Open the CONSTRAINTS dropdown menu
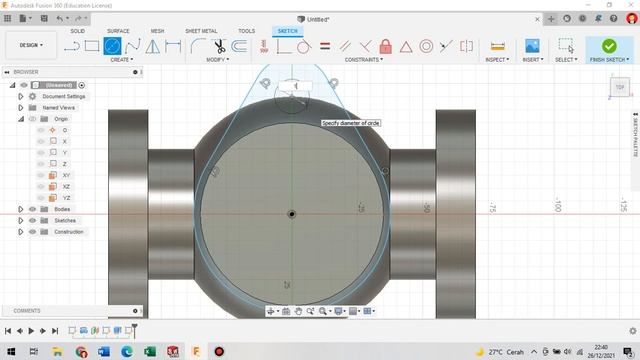640x360 pixels. pos(364,60)
